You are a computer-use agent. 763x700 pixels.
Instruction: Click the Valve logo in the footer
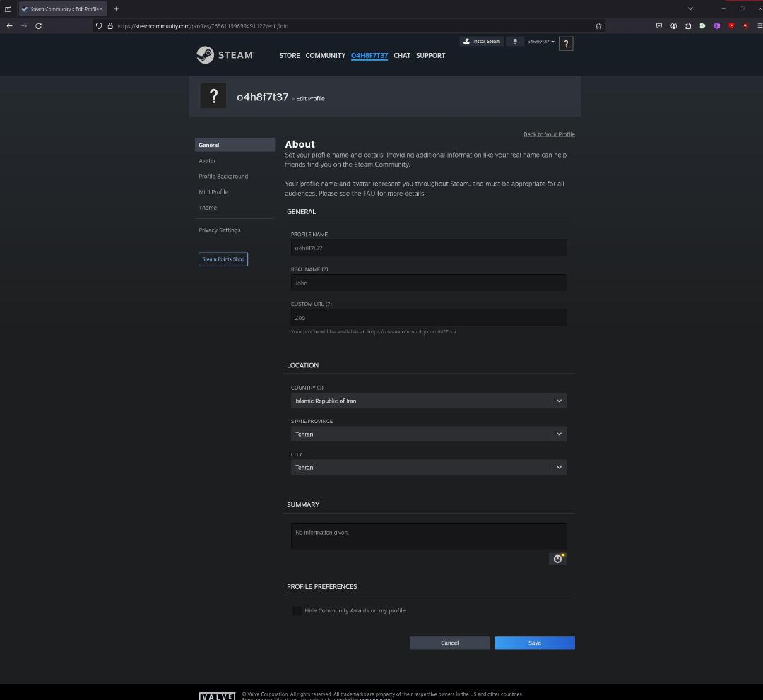click(217, 696)
